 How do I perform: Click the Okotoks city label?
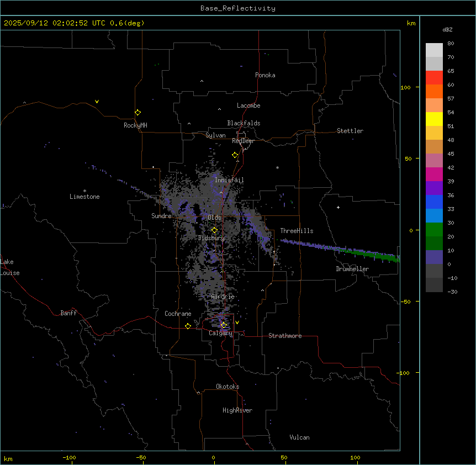(228, 387)
